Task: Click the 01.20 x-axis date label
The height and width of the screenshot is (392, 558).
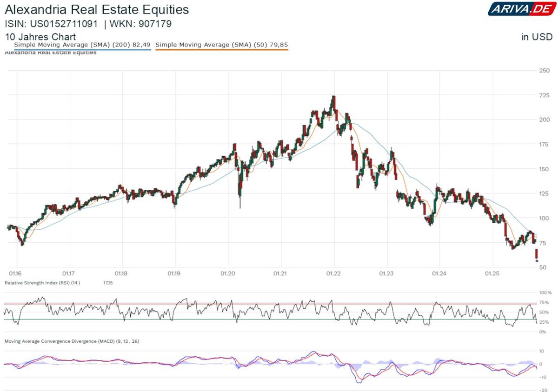Action: tap(228, 274)
